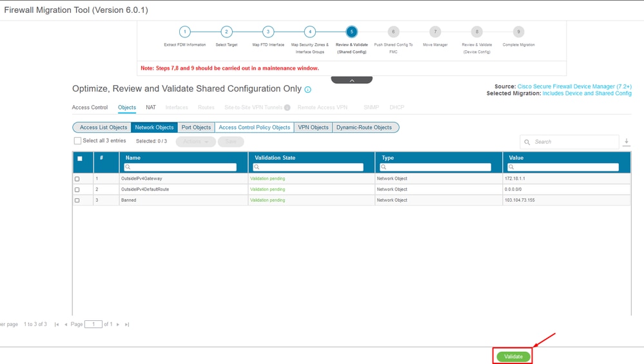
Task: Open Remote Access VPN tab
Action: (322, 108)
